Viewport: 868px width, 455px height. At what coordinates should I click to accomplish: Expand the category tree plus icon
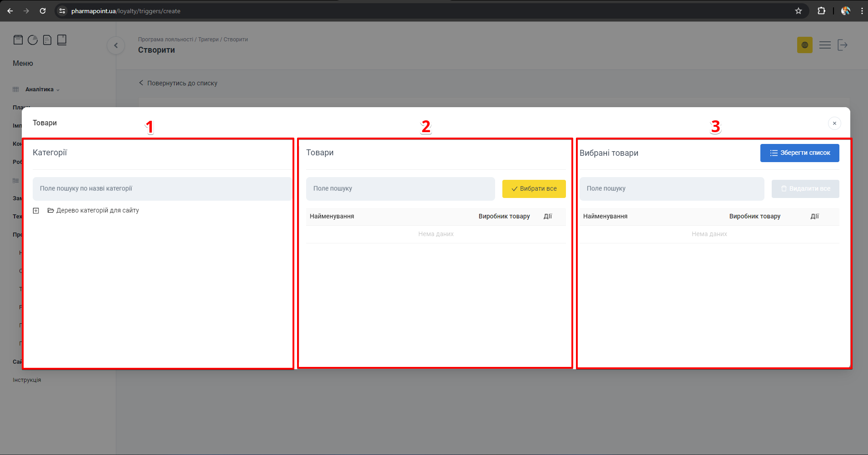point(36,211)
